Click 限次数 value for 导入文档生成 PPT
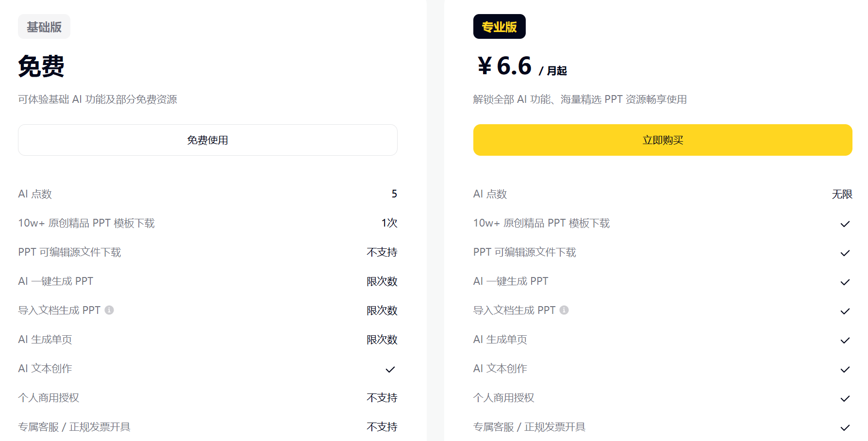The image size is (868, 441). point(382,310)
